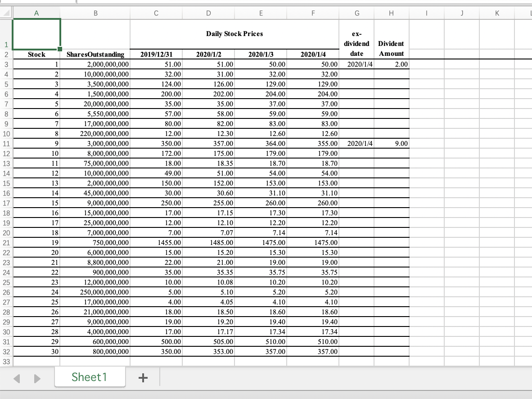Select column A header

click(x=36, y=13)
